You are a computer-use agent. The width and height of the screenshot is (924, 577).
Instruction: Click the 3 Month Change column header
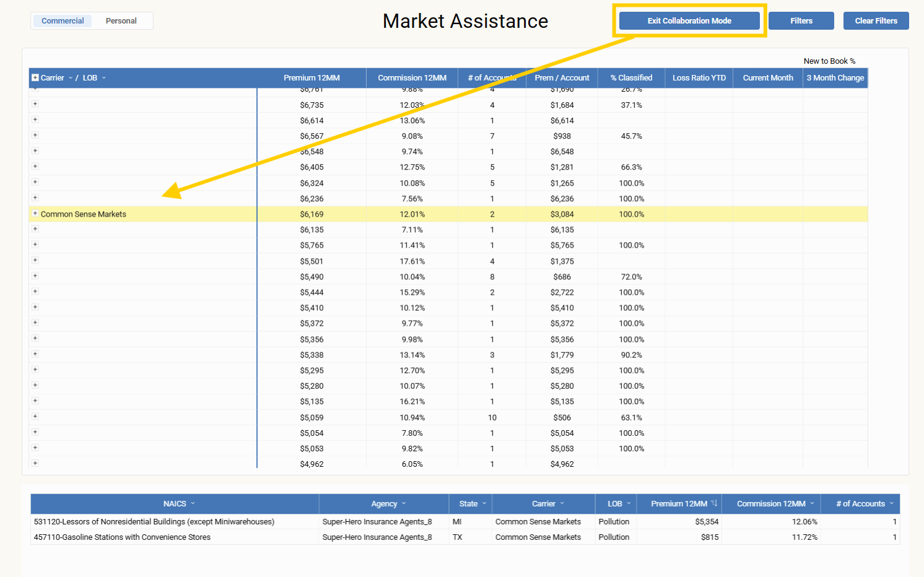click(835, 78)
